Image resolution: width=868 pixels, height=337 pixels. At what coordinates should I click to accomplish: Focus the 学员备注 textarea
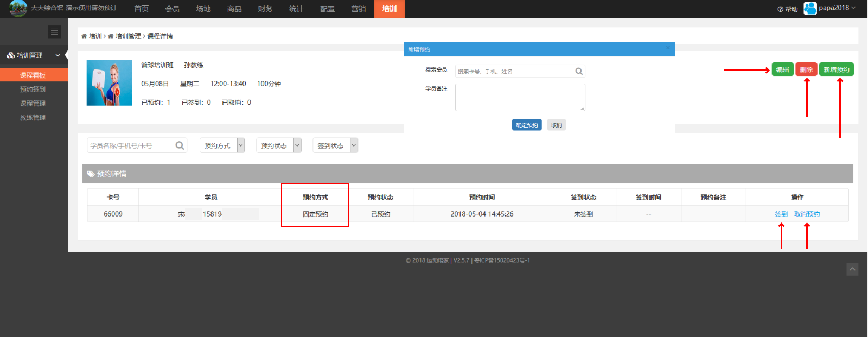tap(520, 97)
